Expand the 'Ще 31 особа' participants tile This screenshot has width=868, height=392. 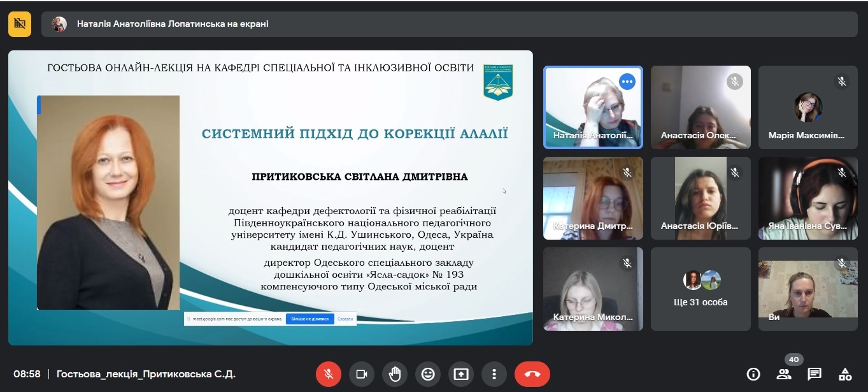click(x=701, y=289)
